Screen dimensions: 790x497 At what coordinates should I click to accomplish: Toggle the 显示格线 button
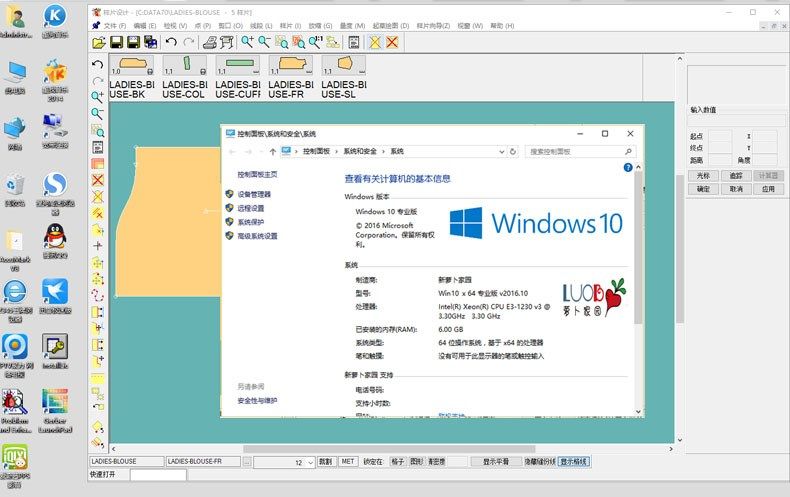[574, 462]
